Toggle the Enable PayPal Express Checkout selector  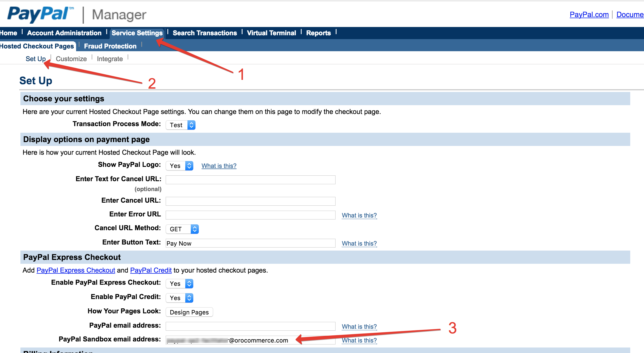[179, 284]
